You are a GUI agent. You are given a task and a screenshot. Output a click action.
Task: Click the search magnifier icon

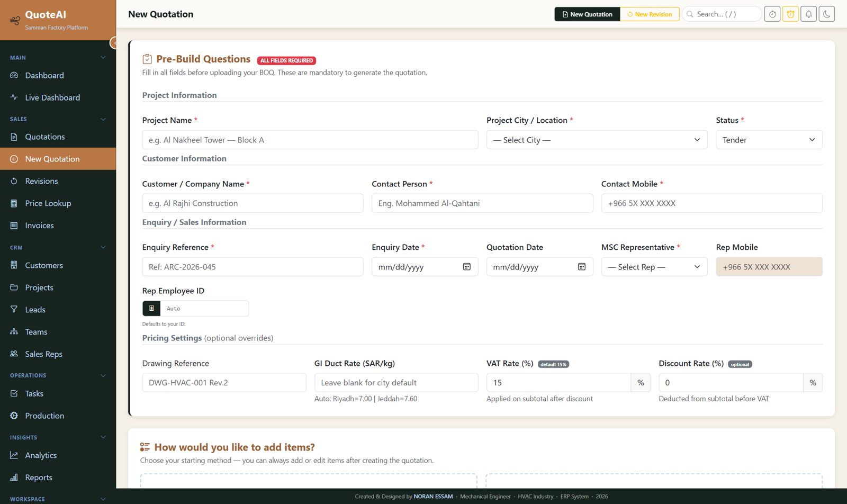pos(690,14)
